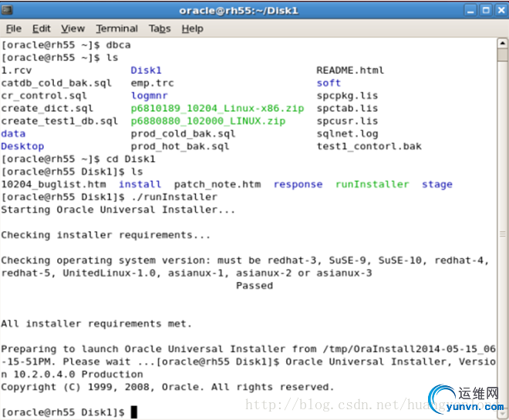Click the 'cd Disk1' command text
509x420 pixels.
click(130, 159)
